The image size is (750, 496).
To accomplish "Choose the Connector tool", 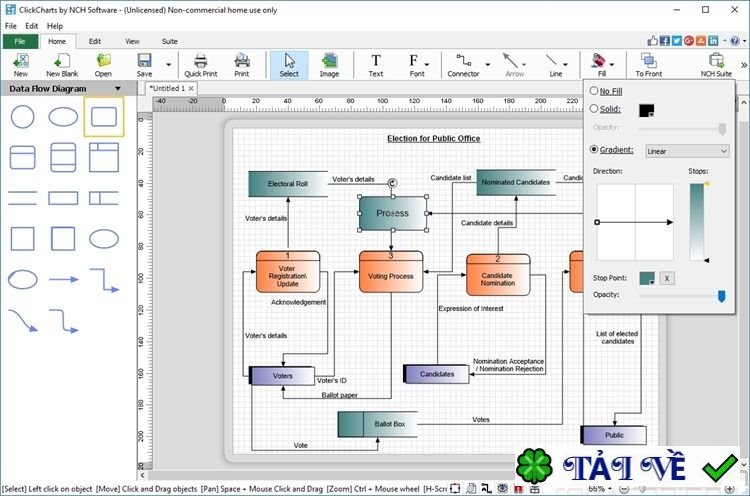I will point(463,65).
